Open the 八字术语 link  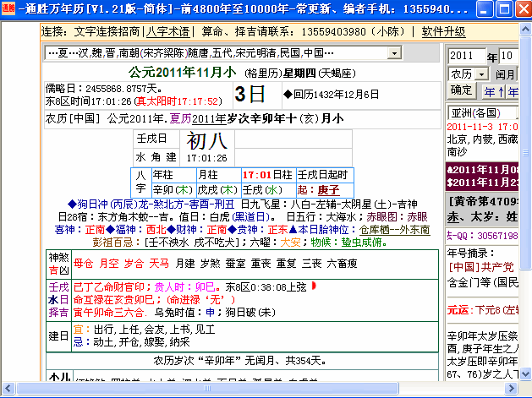(167, 31)
